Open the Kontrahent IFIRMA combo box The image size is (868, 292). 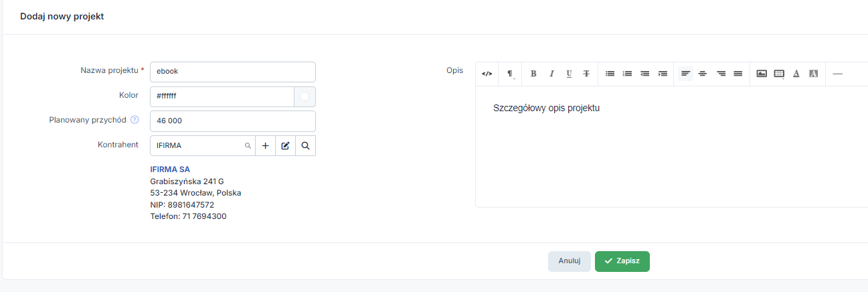pyautogui.click(x=203, y=145)
